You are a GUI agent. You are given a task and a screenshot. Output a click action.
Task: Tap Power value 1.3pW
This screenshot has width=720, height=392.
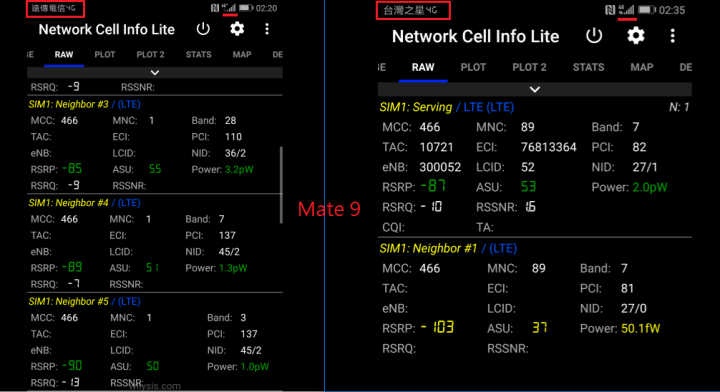click(233, 268)
